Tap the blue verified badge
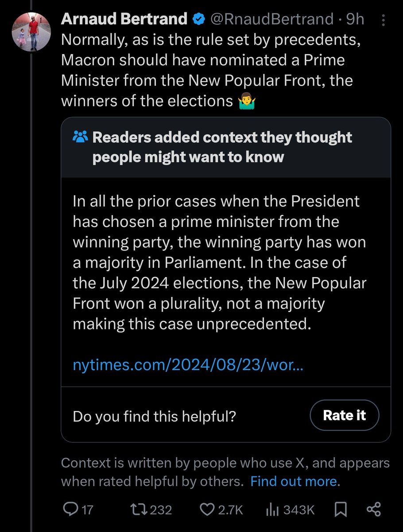The height and width of the screenshot is (532, 403). point(199,19)
